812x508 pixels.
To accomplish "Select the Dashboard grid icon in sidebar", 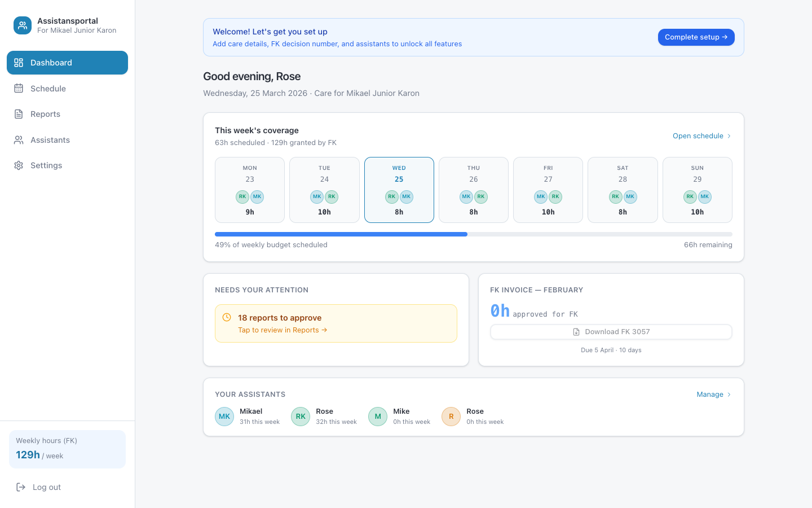I will 18,63.
